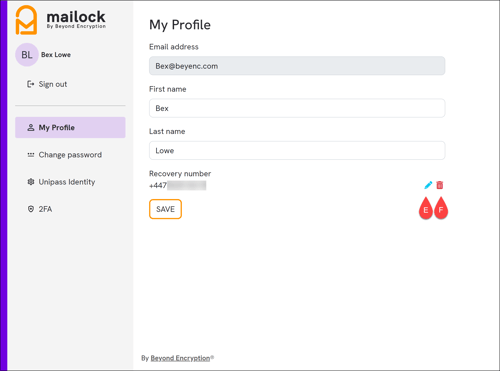Click the Sign out icon

pyautogui.click(x=31, y=84)
